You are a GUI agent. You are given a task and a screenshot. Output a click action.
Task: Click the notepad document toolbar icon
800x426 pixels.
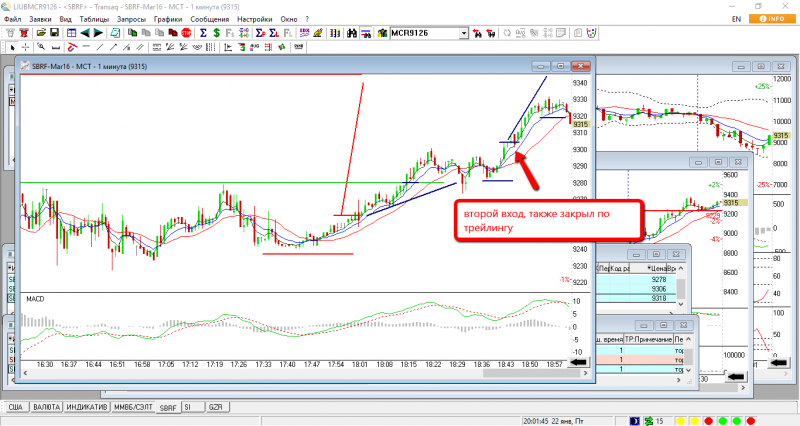point(115,33)
